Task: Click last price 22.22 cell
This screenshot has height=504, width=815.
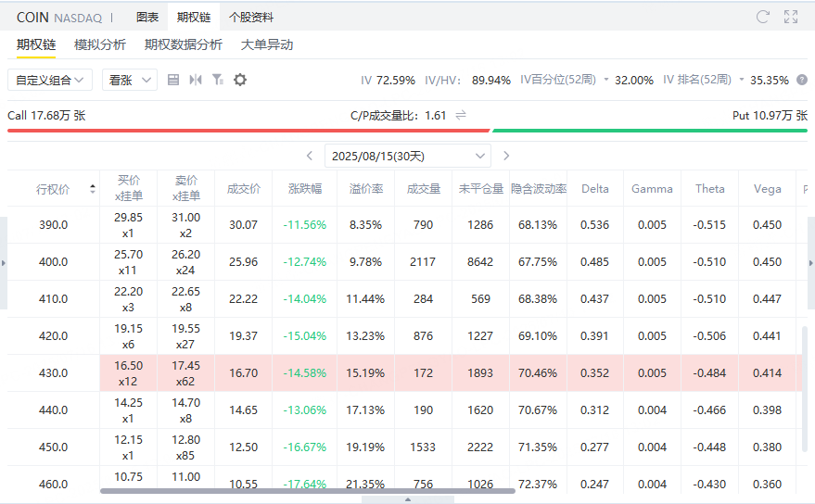Action: [x=243, y=298]
